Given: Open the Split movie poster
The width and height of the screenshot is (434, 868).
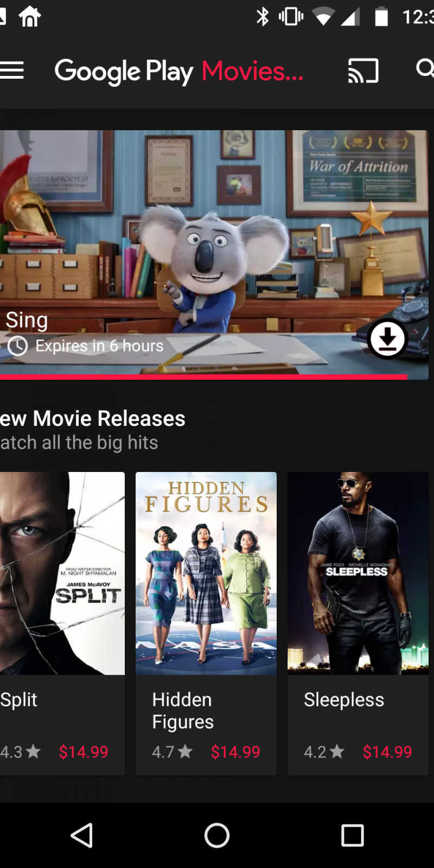Looking at the screenshot, I should pos(62,573).
